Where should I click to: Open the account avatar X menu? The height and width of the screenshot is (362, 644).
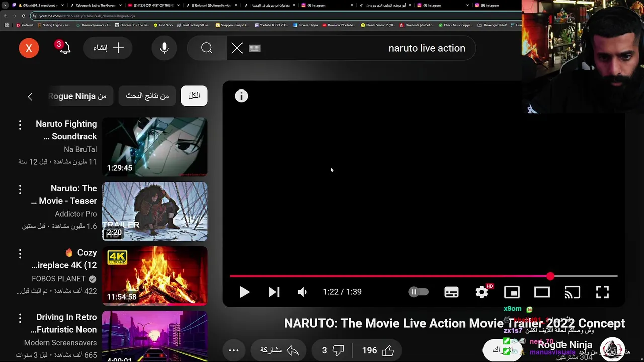tap(29, 48)
